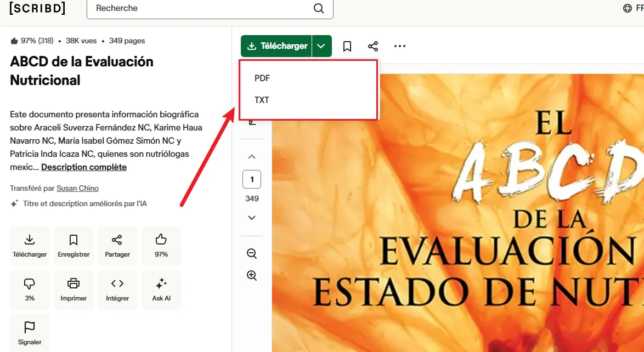Open uploader Susan Chino profile
This screenshot has width=644, height=352.
78,188
